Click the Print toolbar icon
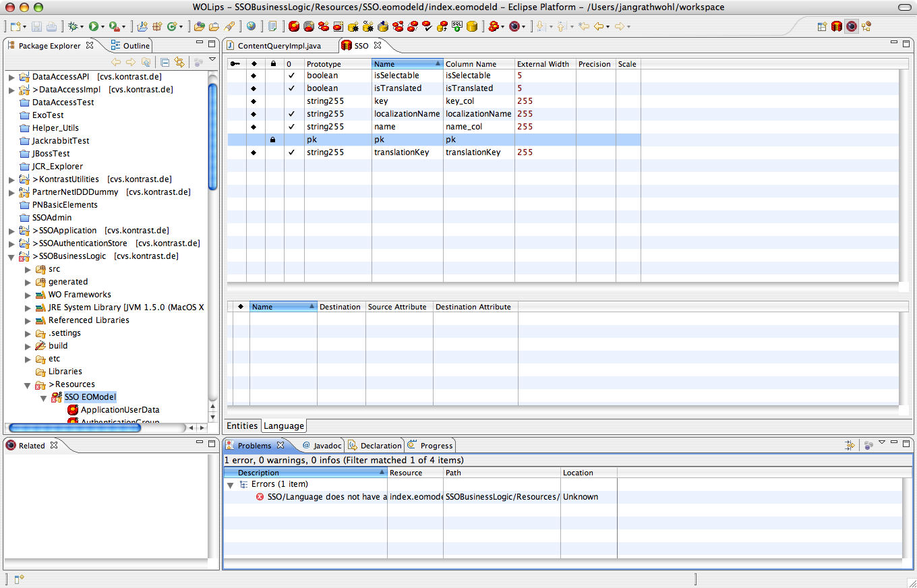 pos(51,26)
